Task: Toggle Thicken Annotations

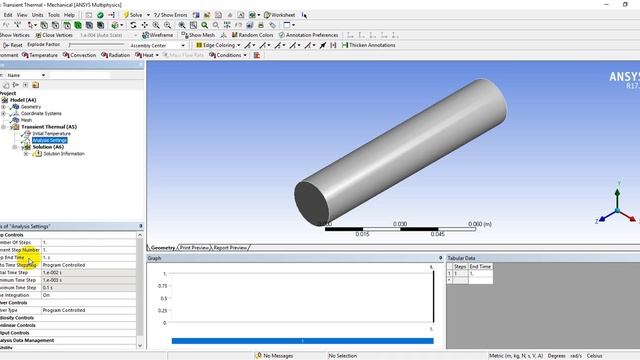Action: (x=369, y=45)
